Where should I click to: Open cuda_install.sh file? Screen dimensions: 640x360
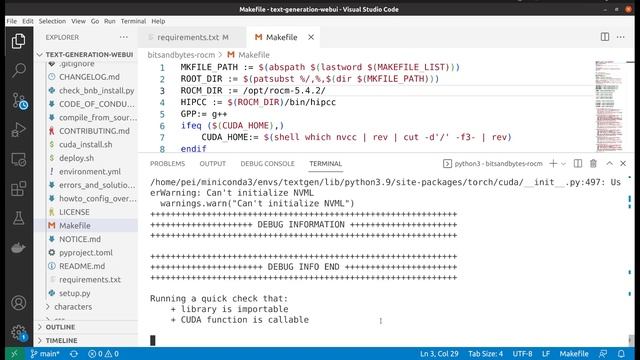(x=85, y=144)
